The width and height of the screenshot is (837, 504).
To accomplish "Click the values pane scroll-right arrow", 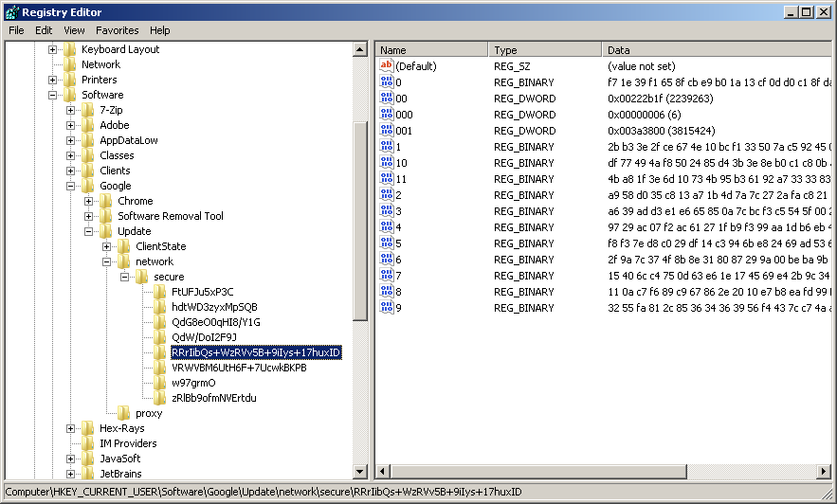I will [824, 472].
